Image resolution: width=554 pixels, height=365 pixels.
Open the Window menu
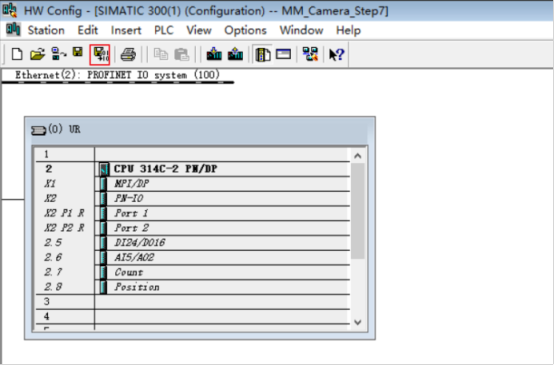(x=301, y=30)
